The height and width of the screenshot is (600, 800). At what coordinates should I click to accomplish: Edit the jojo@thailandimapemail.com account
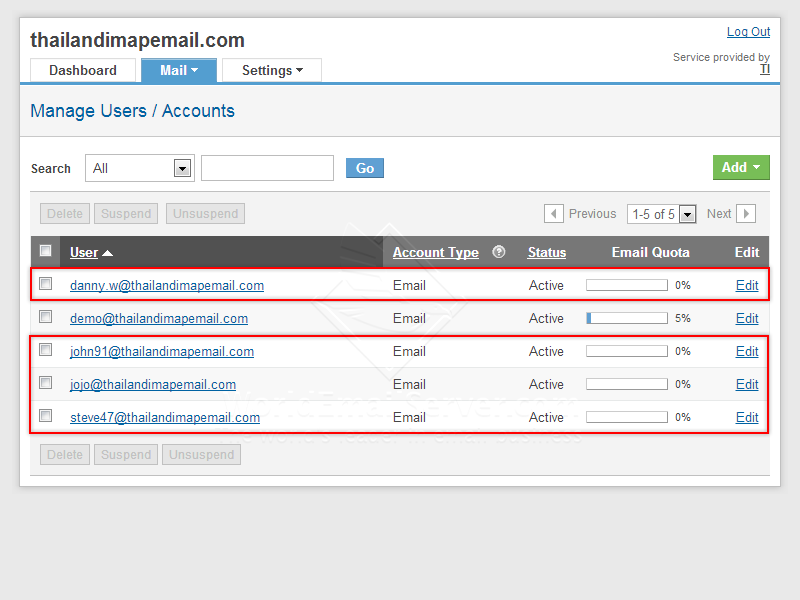pos(747,384)
